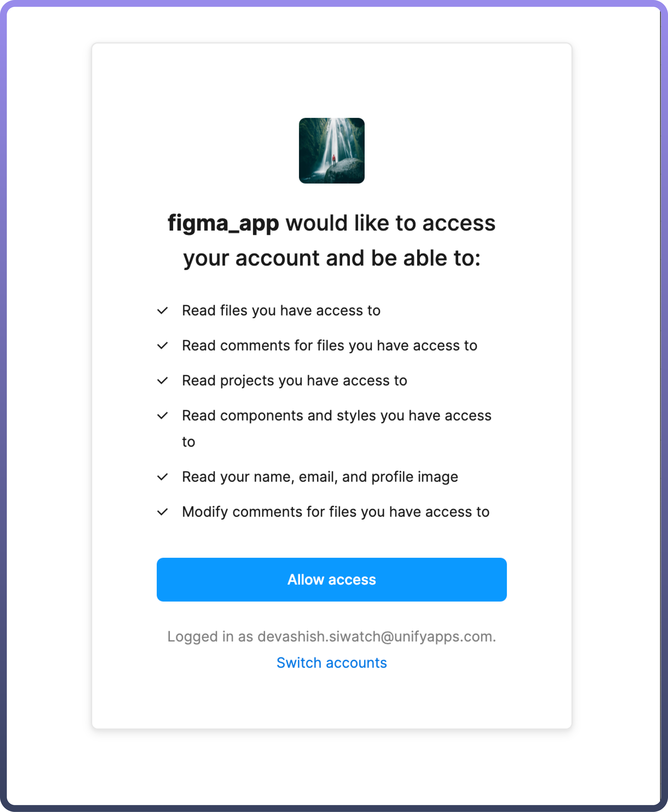
Task: Select "Read your name, email, and profile image"
Action: [320, 477]
